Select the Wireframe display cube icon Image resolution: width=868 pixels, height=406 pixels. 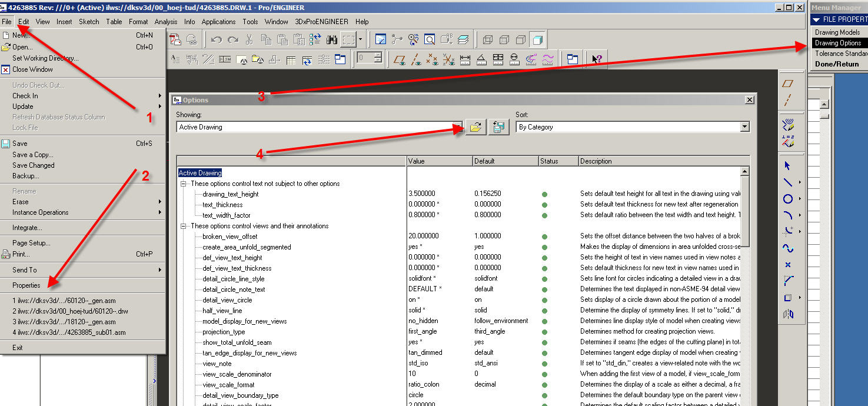point(488,39)
